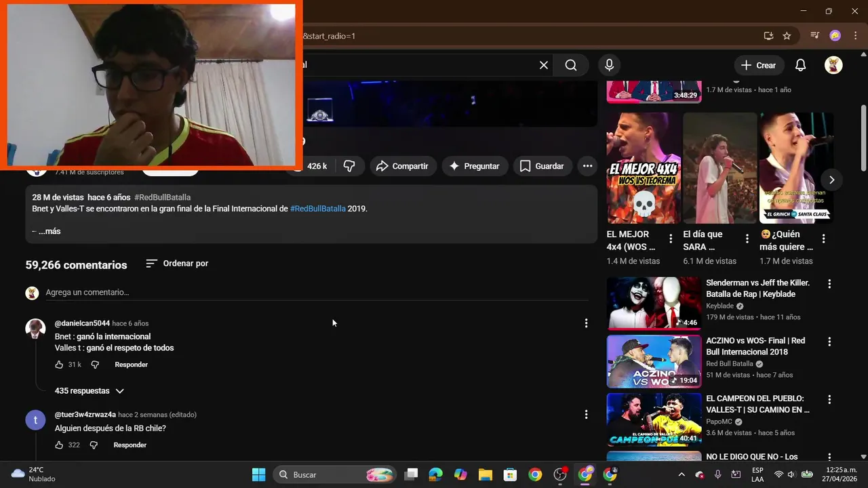Click the search magnifier icon on YouTube

click(571, 65)
